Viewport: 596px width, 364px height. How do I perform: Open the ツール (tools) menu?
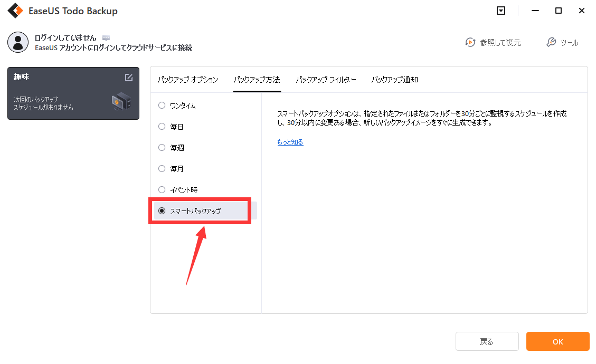[x=563, y=43]
